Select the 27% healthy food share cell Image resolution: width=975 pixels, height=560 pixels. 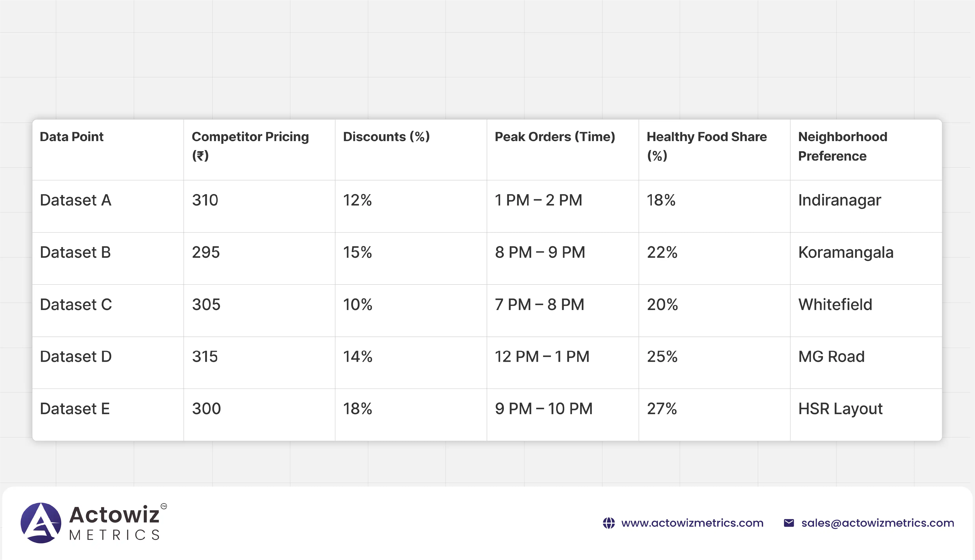click(661, 409)
